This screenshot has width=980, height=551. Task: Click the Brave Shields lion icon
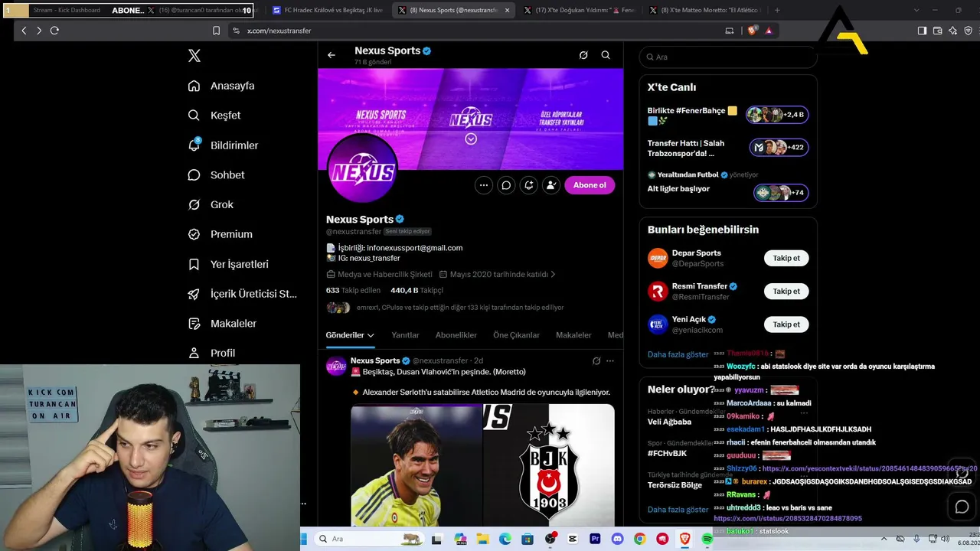pos(752,31)
